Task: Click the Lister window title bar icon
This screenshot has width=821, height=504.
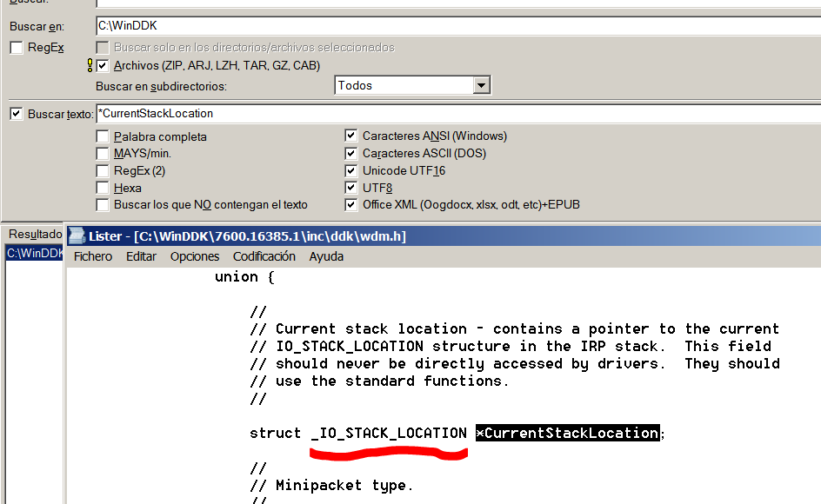Action: click(77, 235)
